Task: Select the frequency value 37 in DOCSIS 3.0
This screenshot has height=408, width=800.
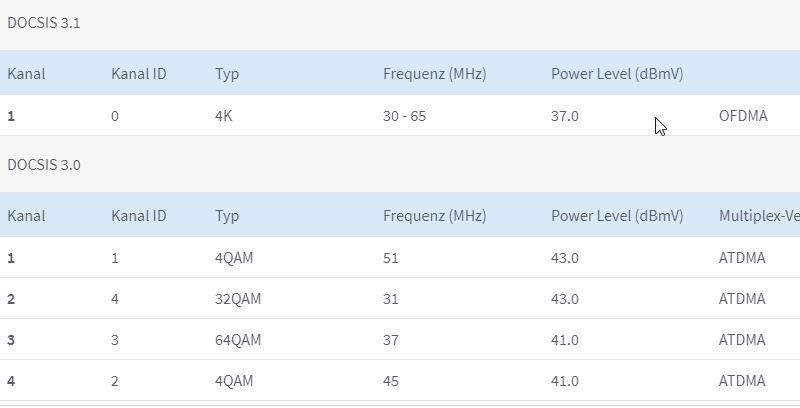Action: [390, 340]
